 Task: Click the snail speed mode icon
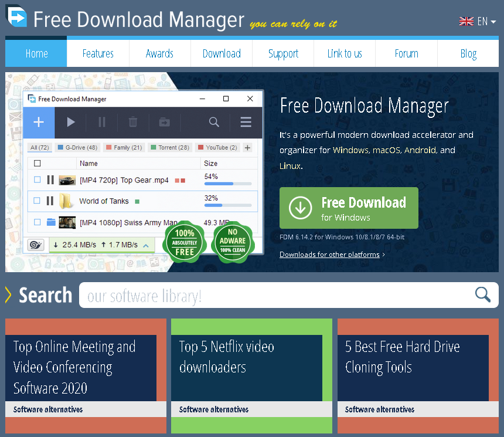[x=36, y=245]
